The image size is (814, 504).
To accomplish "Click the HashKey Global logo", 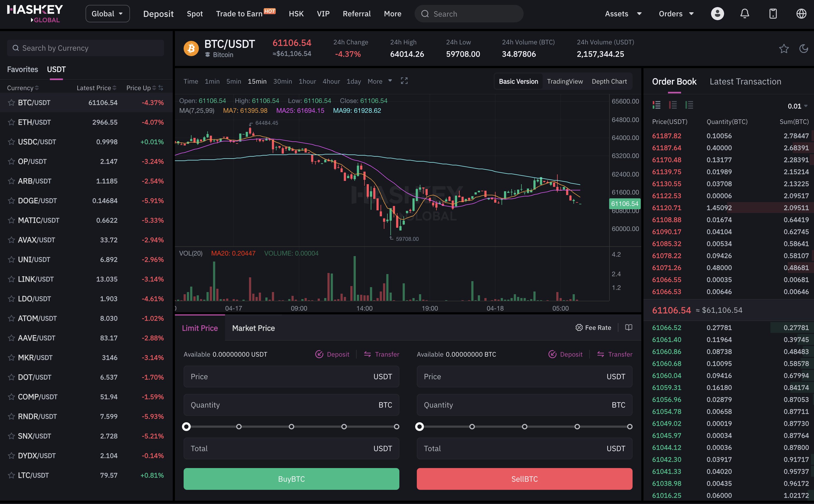I will pyautogui.click(x=35, y=14).
